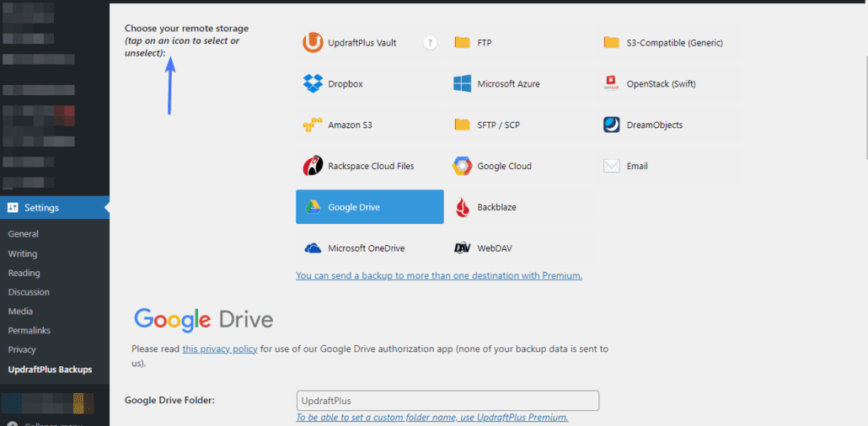
Task: Pick the Amazon S3 cubes icon
Action: [313, 125]
